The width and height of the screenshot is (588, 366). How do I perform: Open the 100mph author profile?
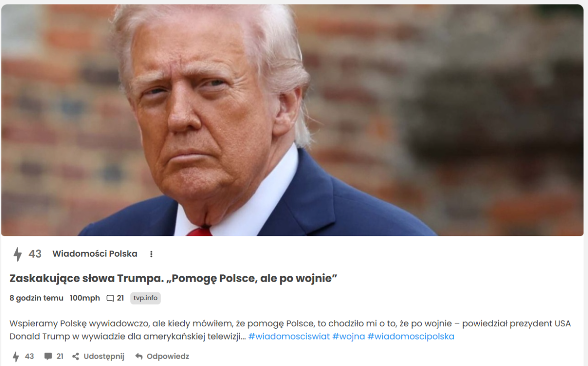click(x=85, y=298)
